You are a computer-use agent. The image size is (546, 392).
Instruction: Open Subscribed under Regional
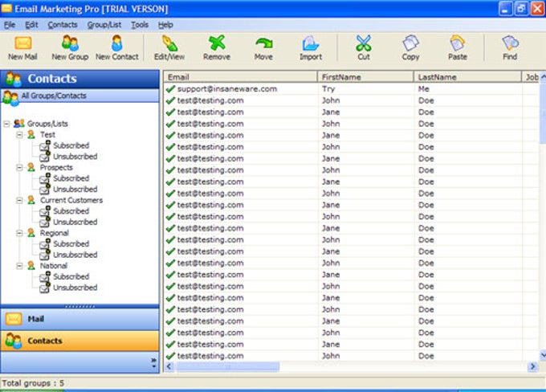pyautogui.click(x=71, y=244)
